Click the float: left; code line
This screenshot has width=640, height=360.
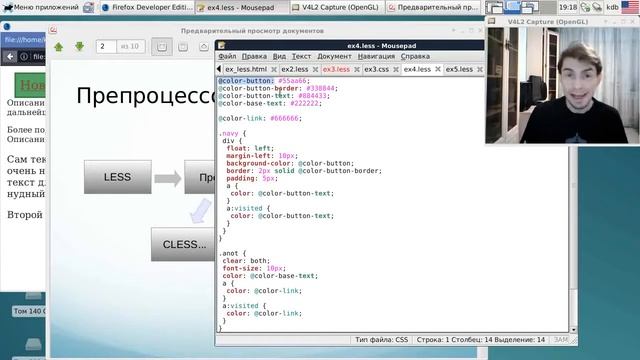pyautogui.click(x=250, y=149)
